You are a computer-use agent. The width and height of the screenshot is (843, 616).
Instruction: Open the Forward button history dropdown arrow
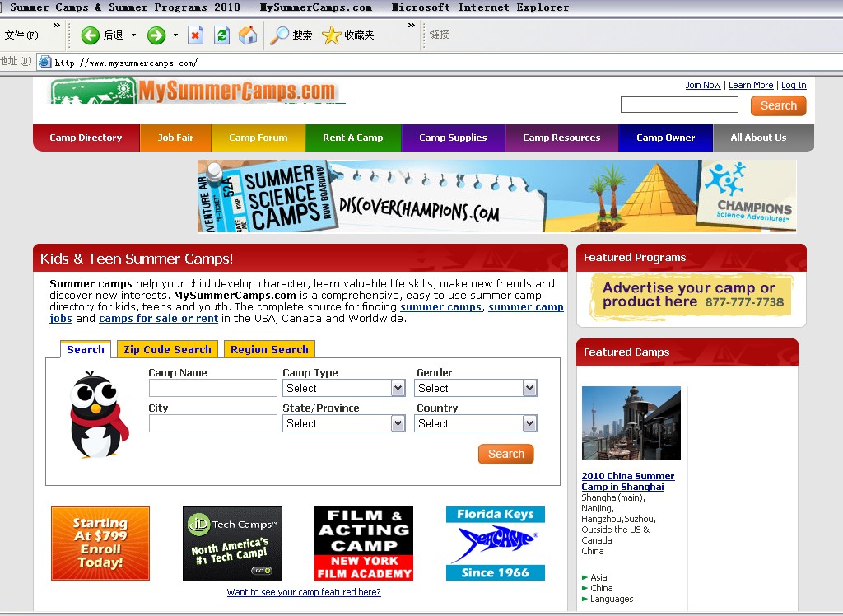[176, 35]
